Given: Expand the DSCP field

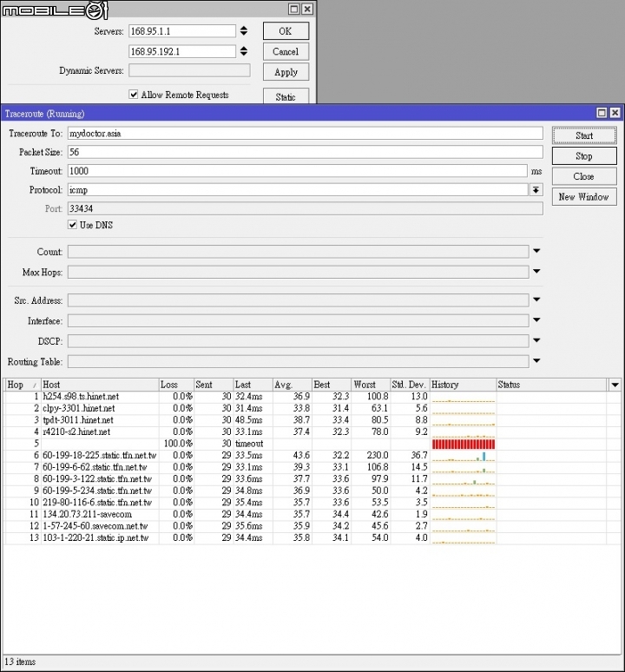Looking at the screenshot, I should (x=536, y=340).
